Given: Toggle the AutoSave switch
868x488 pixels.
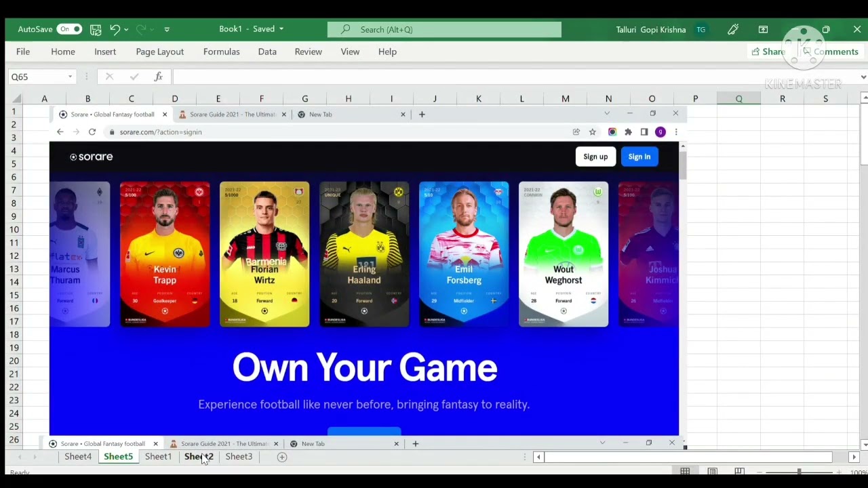Looking at the screenshot, I should [x=69, y=29].
